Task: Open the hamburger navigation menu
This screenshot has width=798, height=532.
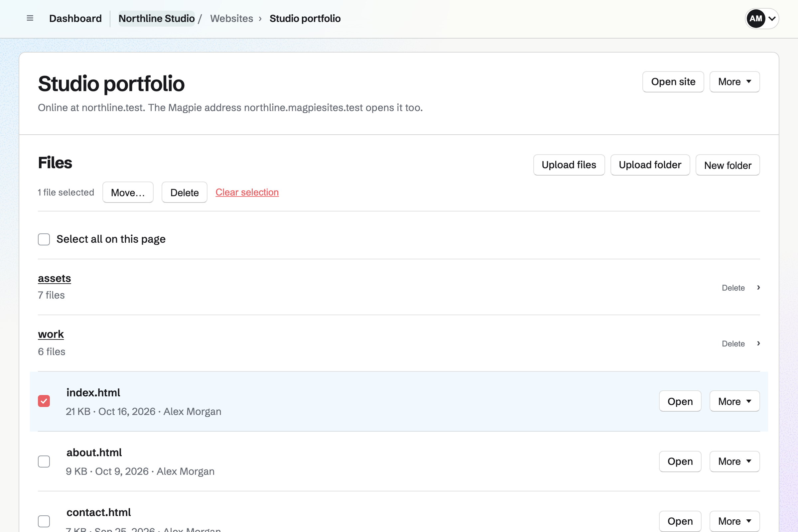Action: coord(30,18)
